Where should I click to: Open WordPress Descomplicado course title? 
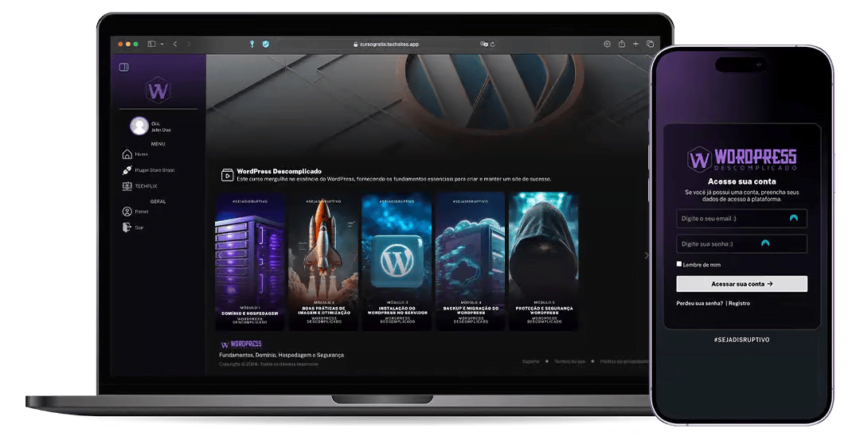point(279,171)
